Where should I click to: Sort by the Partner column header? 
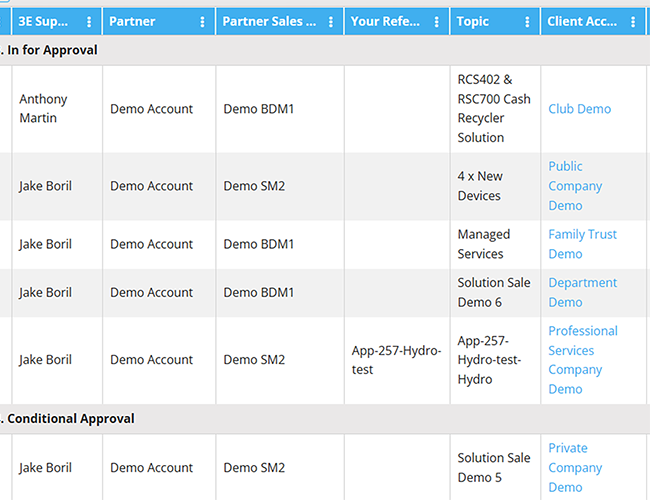(132, 22)
